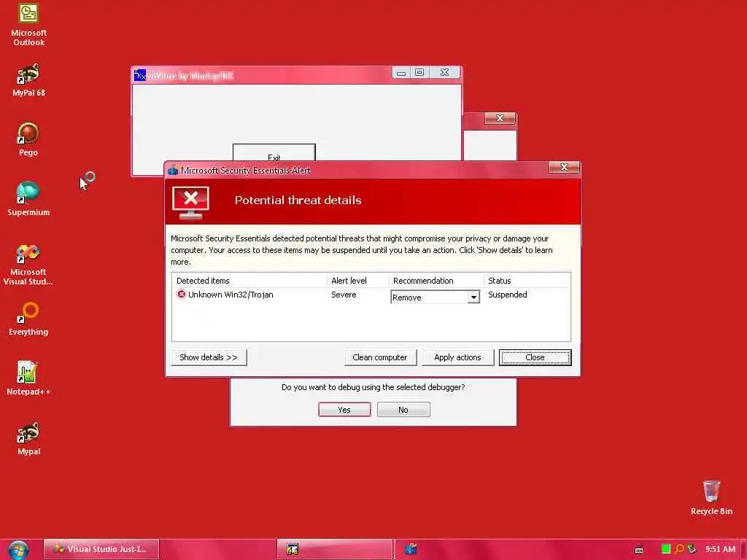Click Close button in Security Essentials alert
Viewport: 747px width, 560px height.
tap(535, 357)
